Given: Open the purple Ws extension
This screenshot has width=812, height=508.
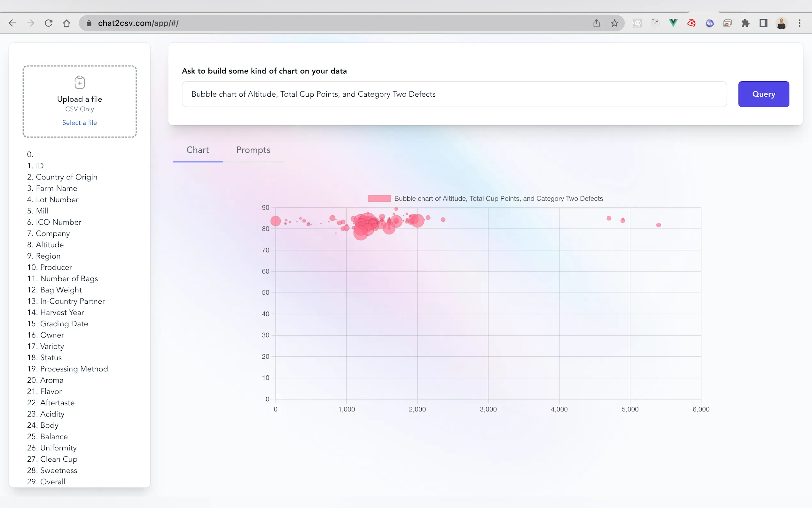Looking at the screenshot, I should pyautogui.click(x=710, y=23).
